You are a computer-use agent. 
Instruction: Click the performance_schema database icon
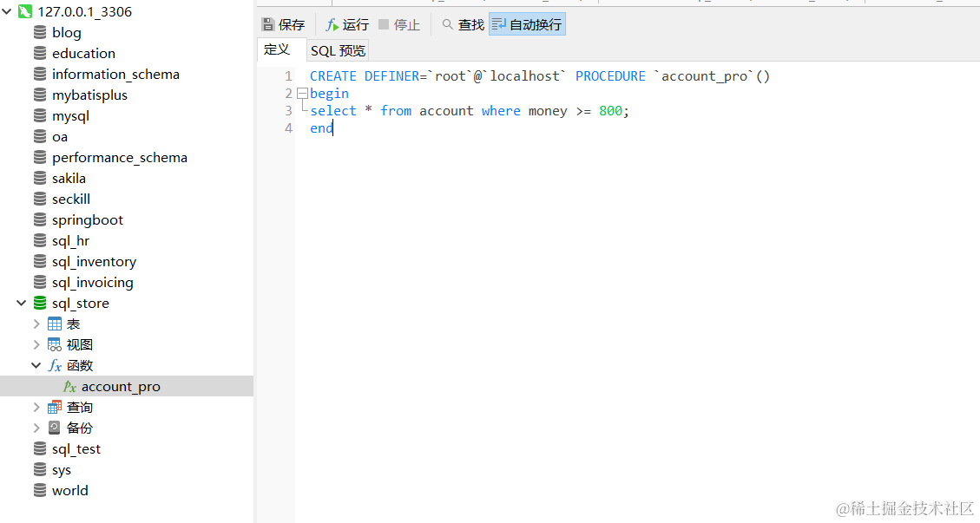tap(40, 157)
